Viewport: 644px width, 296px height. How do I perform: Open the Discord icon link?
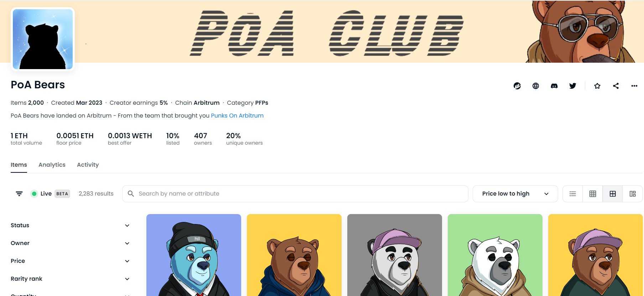554,86
